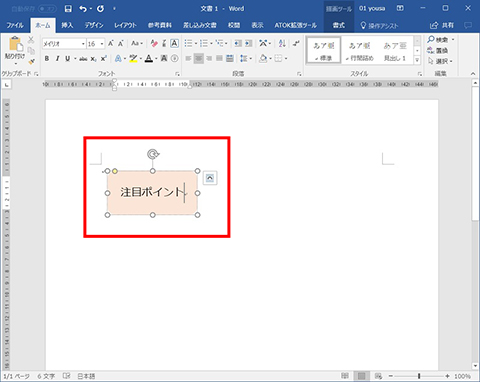Click the 選択 select button
480x382 pixels.
tap(440, 61)
